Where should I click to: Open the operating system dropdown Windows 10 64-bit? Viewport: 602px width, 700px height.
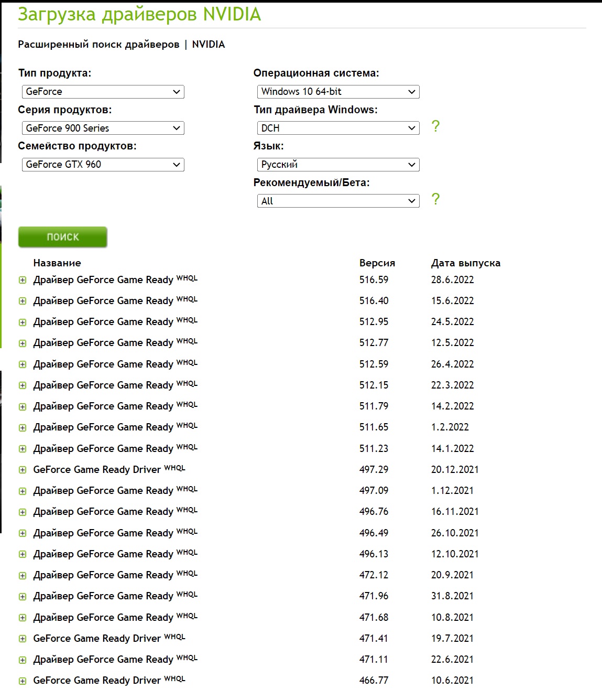[338, 92]
